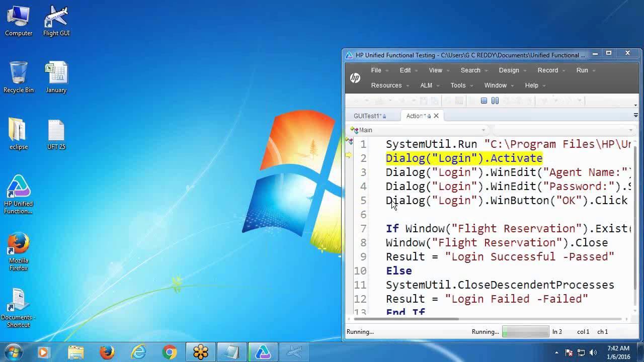Click the toolbar overflow arrow
This screenshot has width=644, height=362.
[x=636, y=105]
